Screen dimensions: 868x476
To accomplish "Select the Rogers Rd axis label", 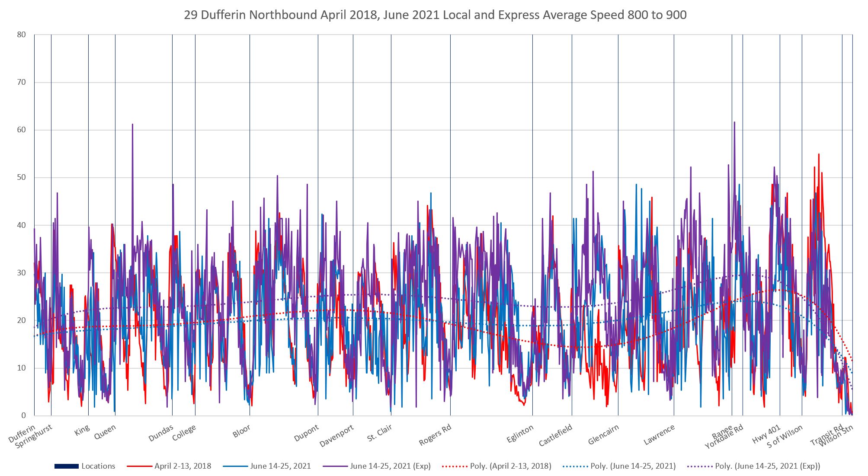I will (x=435, y=435).
